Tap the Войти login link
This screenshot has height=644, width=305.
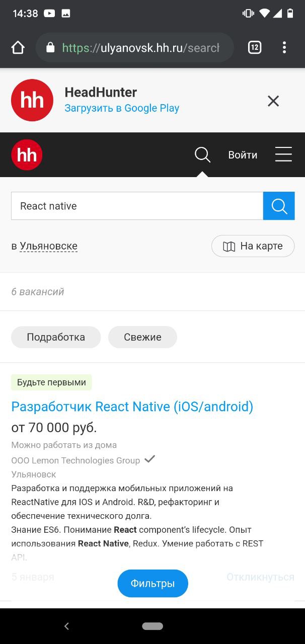coord(243,155)
